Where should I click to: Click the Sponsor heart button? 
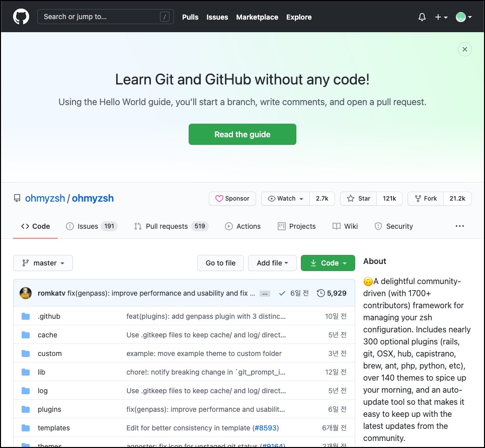[x=232, y=199]
